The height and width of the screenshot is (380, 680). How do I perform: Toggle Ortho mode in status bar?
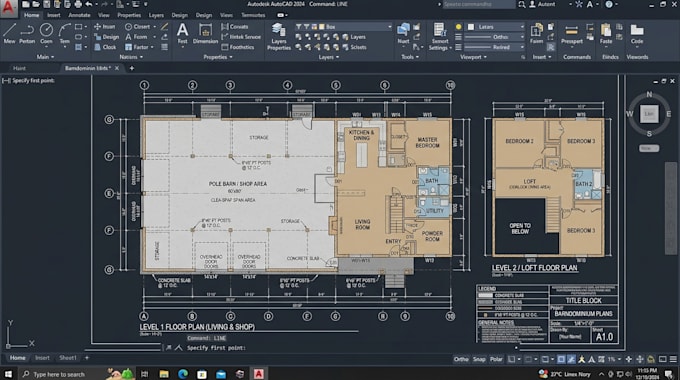(461, 359)
